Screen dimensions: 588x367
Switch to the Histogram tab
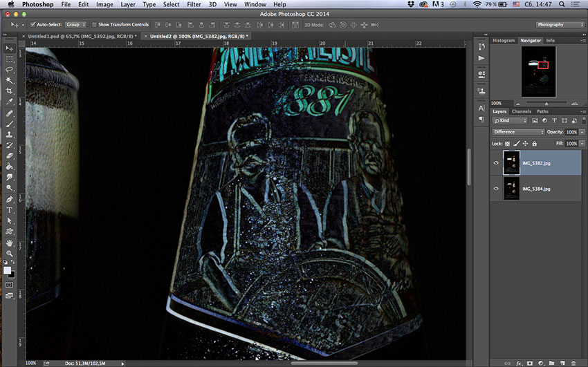pyautogui.click(x=503, y=40)
